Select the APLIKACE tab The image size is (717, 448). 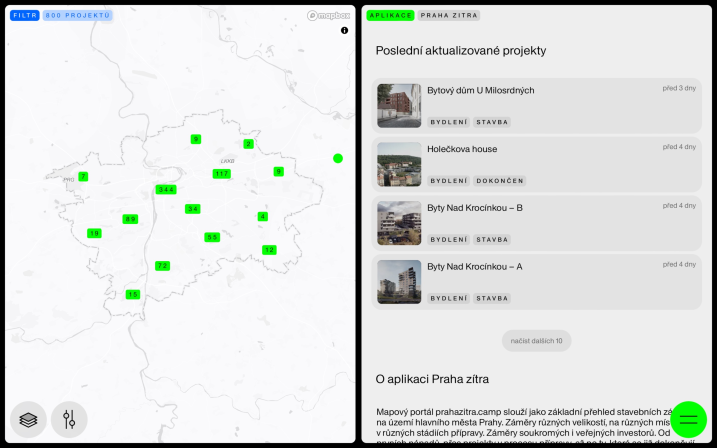(x=391, y=16)
